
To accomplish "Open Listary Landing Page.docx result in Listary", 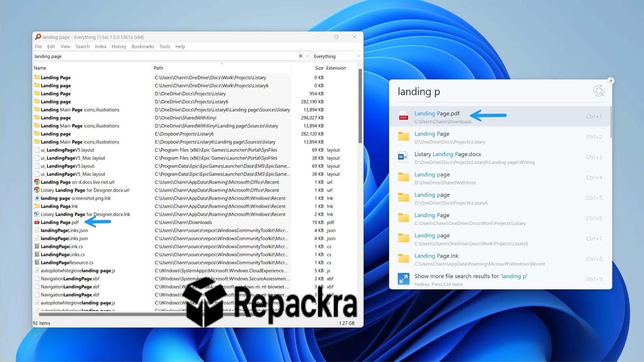I will [500, 158].
